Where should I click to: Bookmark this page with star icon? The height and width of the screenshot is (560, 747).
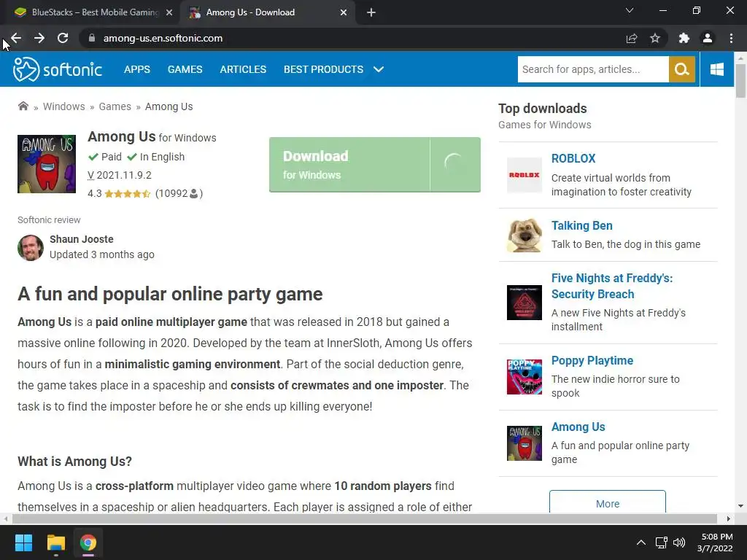point(655,38)
